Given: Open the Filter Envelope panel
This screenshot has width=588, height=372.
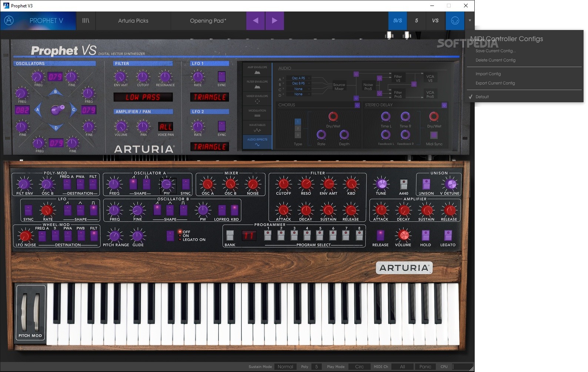Looking at the screenshot, I should [x=257, y=84].
